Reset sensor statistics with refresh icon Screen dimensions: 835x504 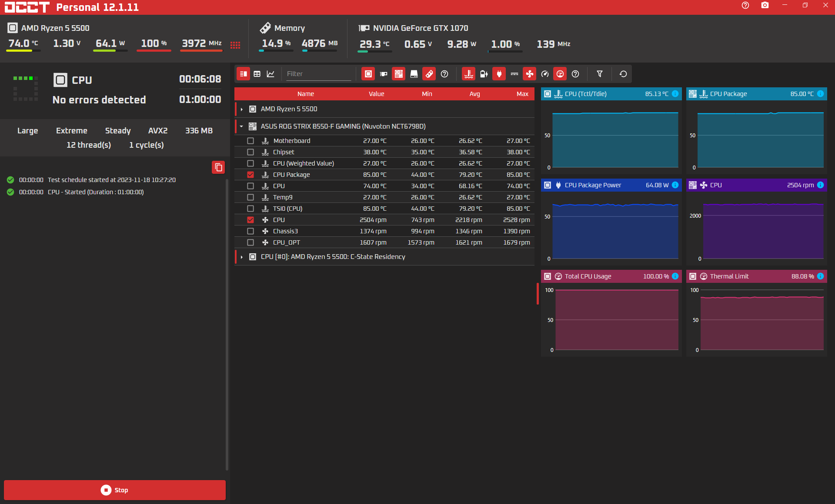(623, 74)
